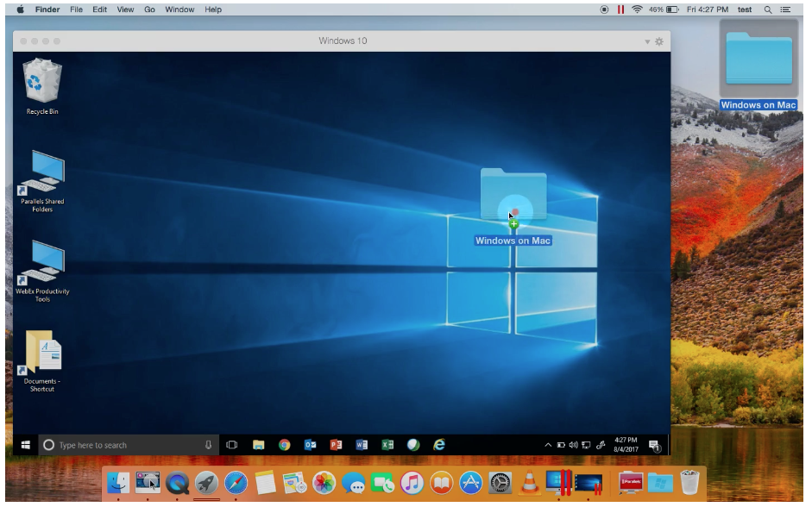Open the Windows 10 VM settings gear
This screenshot has height=507, width=812.
coord(659,41)
